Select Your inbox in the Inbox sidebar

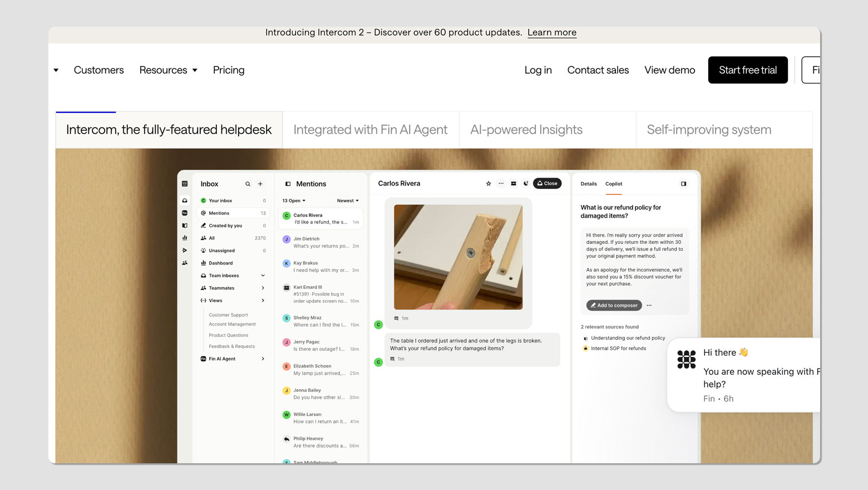coord(233,200)
